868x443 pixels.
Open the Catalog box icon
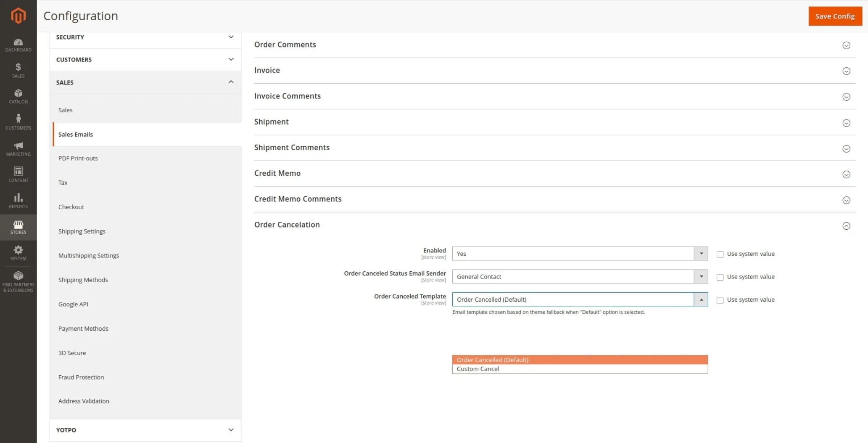(x=18, y=96)
